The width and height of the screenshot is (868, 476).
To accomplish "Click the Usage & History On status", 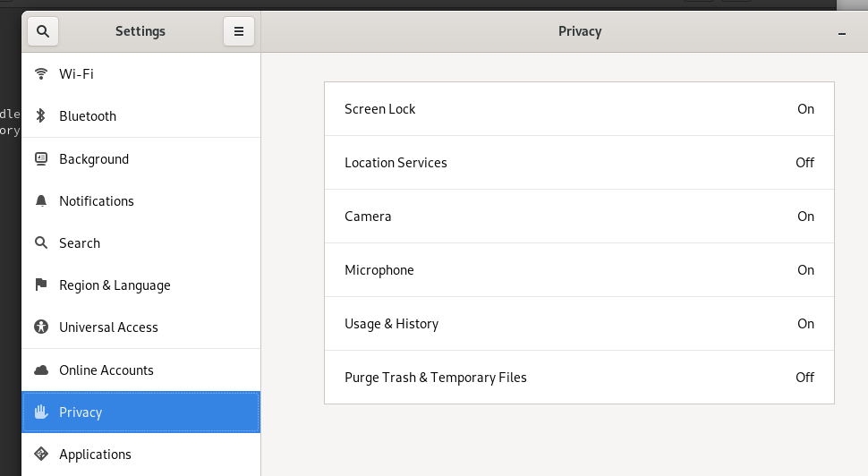I will (x=805, y=324).
